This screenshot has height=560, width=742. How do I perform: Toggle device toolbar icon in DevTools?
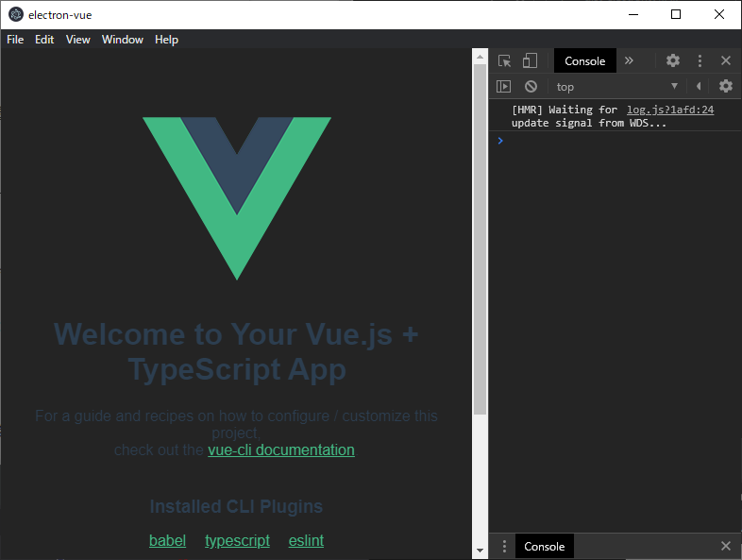530,60
